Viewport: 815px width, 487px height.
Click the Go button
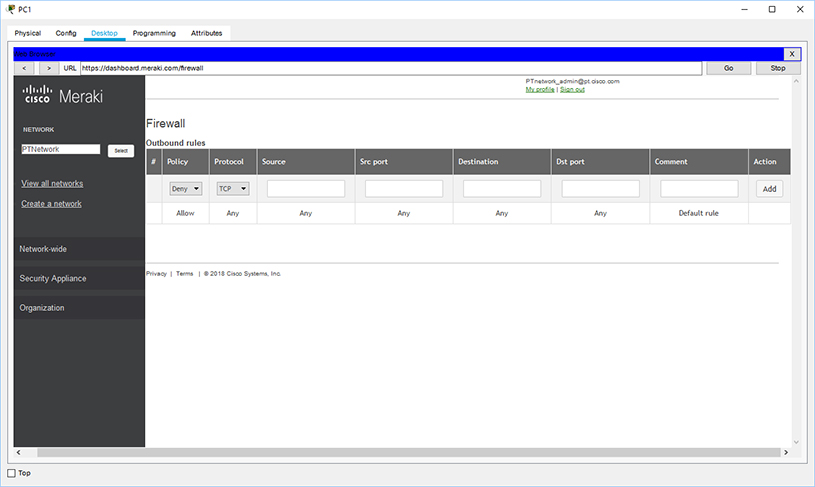(729, 68)
